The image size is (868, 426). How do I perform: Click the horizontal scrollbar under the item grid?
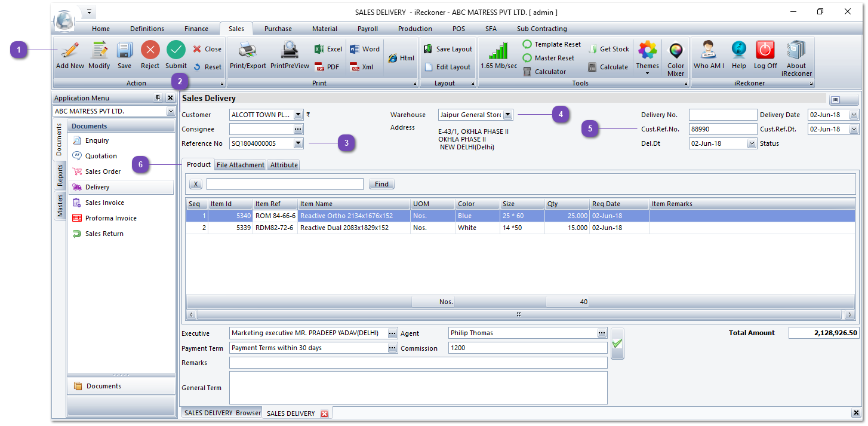[x=519, y=314]
